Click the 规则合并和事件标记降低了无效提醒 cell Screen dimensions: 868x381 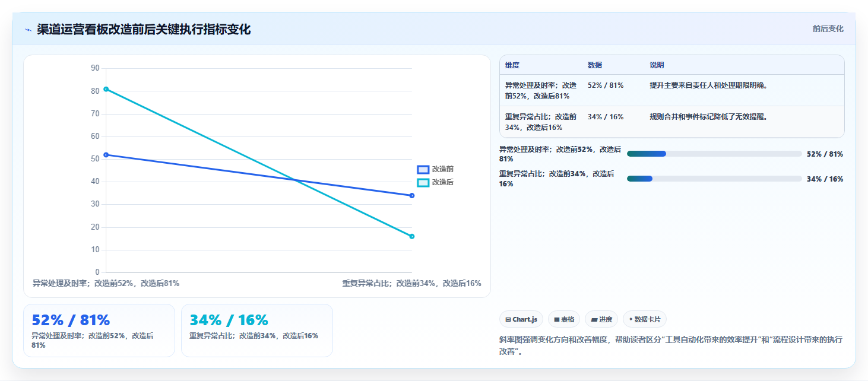click(708, 117)
